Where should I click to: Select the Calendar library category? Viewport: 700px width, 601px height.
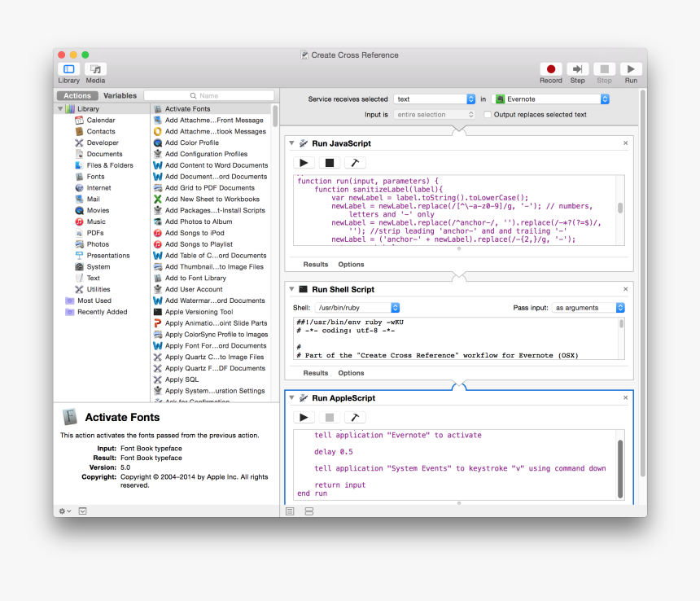[x=101, y=120]
